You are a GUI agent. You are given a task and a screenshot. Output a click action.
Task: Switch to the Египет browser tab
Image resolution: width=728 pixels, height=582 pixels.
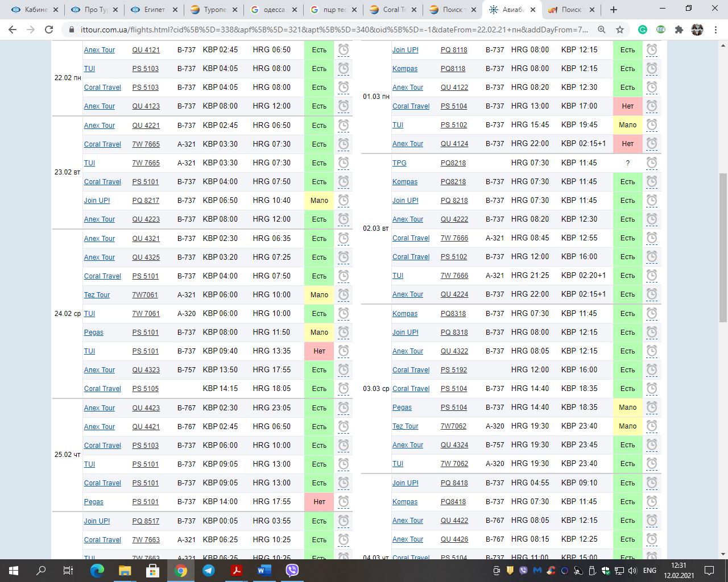pyautogui.click(x=154, y=10)
